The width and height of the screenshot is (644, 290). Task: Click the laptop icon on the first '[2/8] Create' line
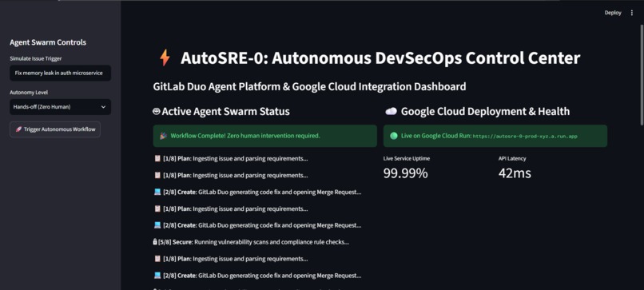pos(157,192)
